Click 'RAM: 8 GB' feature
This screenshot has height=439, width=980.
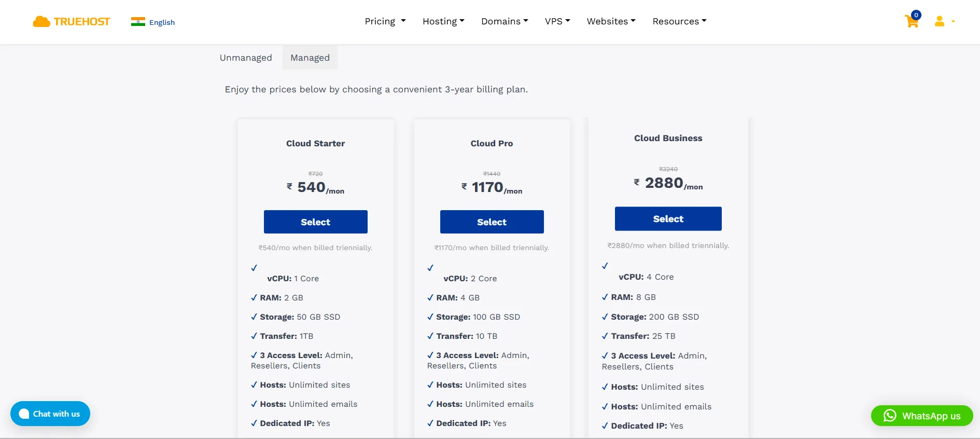pyautogui.click(x=634, y=297)
